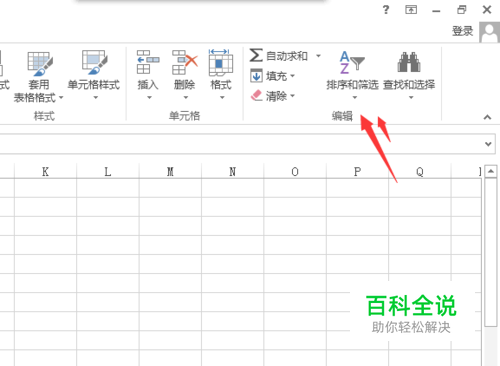Expand the 清除 dropdown arrow
500x366 pixels.
pyautogui.click(x=292, y=96)
